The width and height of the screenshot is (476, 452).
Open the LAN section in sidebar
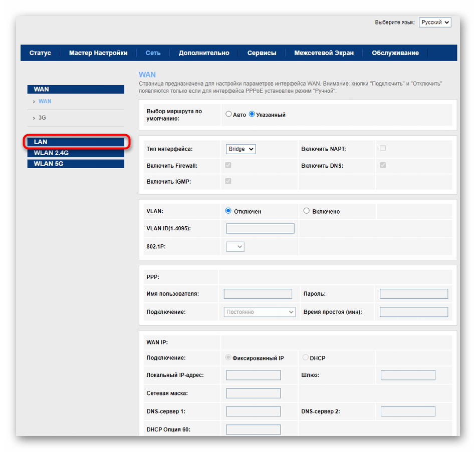[75, 142]
